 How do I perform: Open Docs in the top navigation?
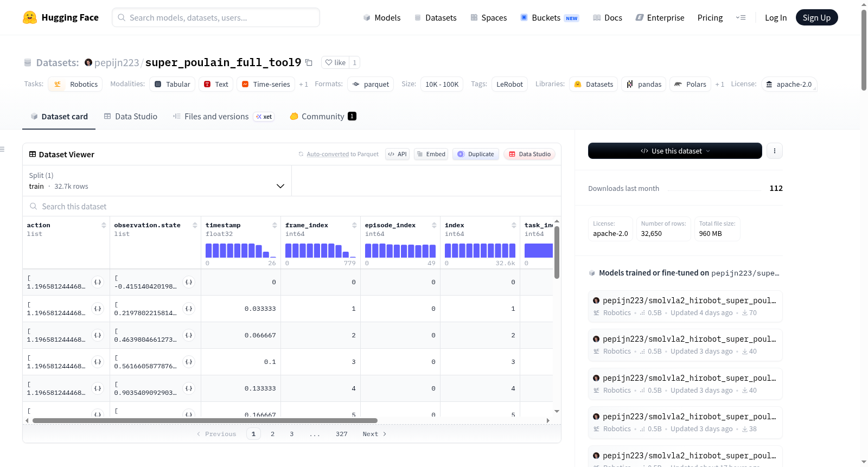click(607, 17)
